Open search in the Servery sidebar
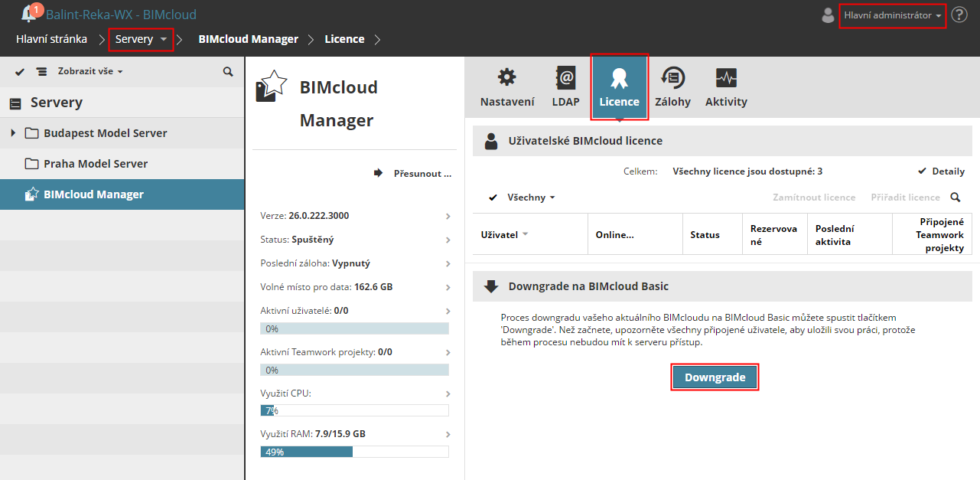Screen dimensions: 980x480 228,71
